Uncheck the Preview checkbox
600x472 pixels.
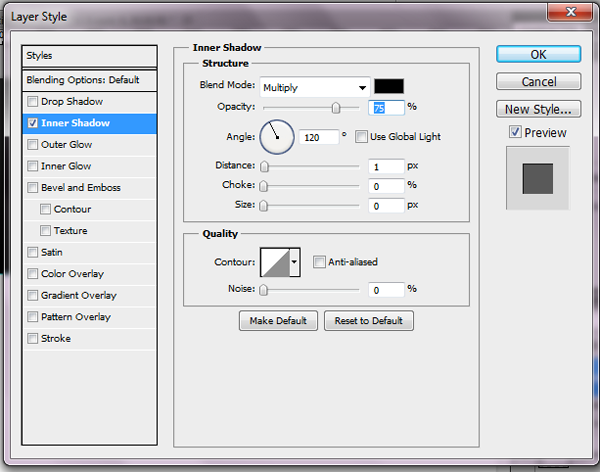point(515,133)
